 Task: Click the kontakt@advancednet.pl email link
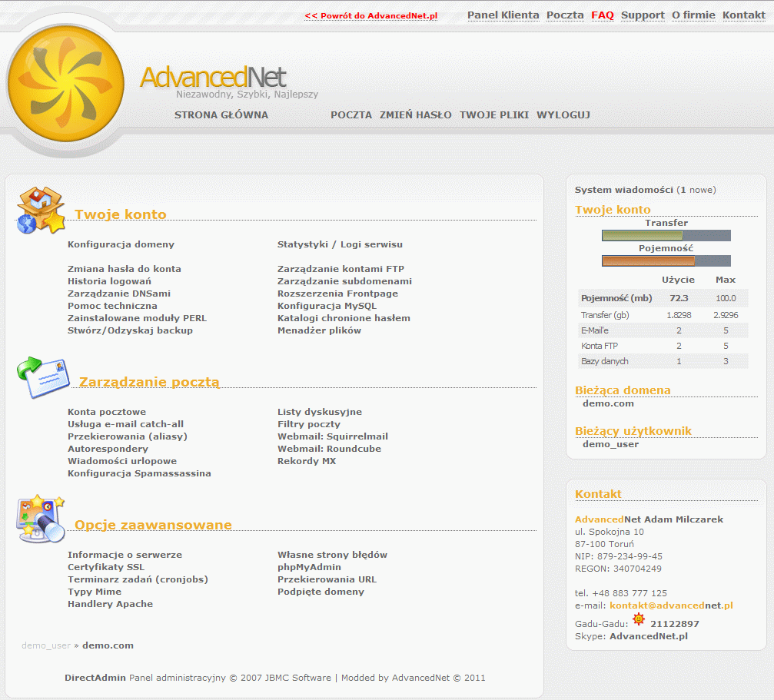coord(671,605)
